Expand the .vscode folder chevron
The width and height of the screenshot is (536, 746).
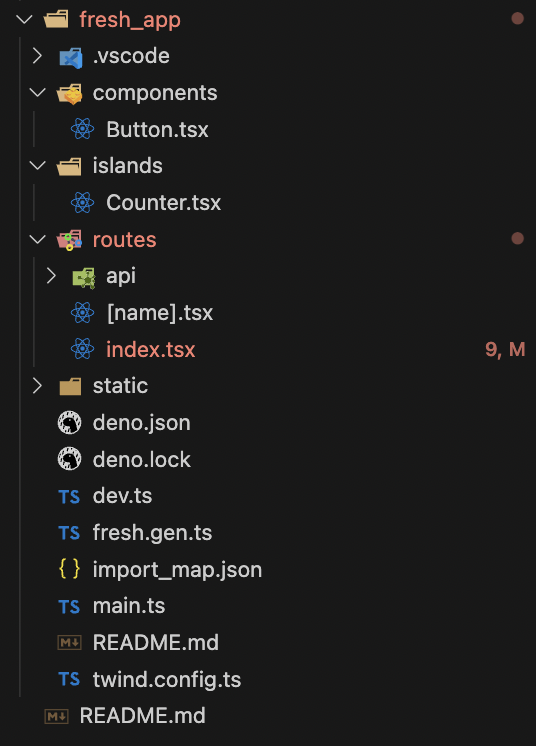37,56
